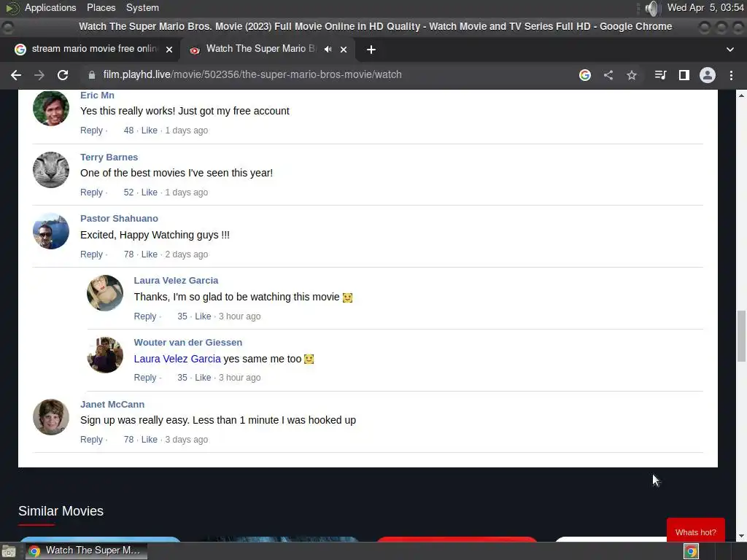
Task: Click Laura Velez Garcia's avatar
Action: point(105,293)
